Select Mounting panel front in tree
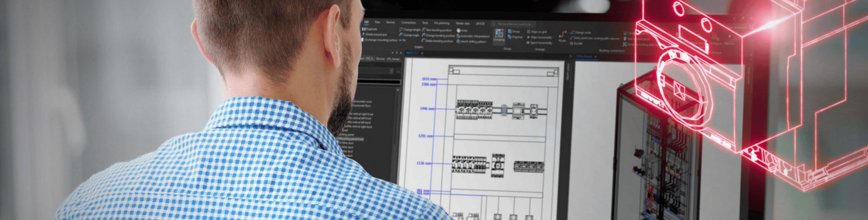868x220 pixels. tap(350, 139)
